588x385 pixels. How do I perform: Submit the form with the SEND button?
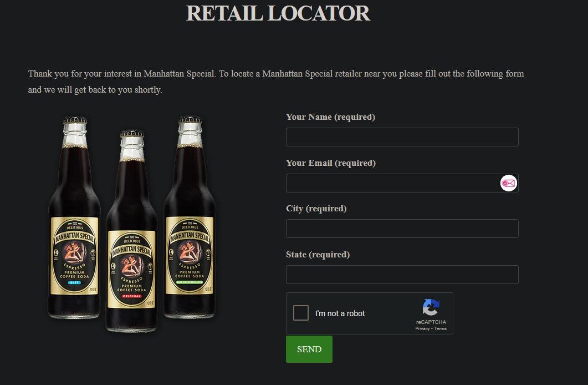click(309, 349)
